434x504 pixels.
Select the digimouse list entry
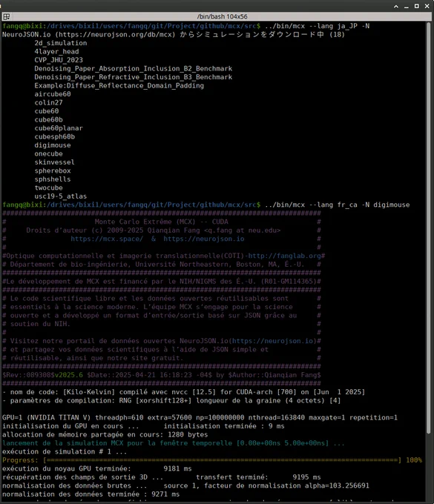pyautogui.click(x=53, y=145)
